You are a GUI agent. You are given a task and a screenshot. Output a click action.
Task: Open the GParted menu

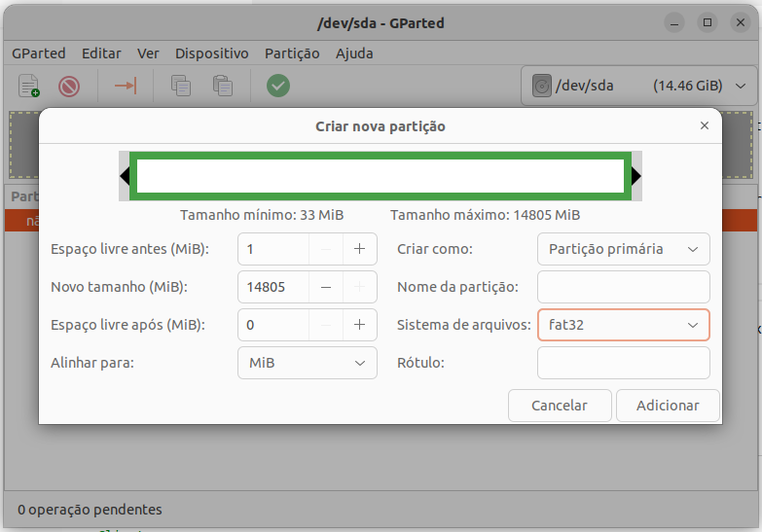point(38,53)
